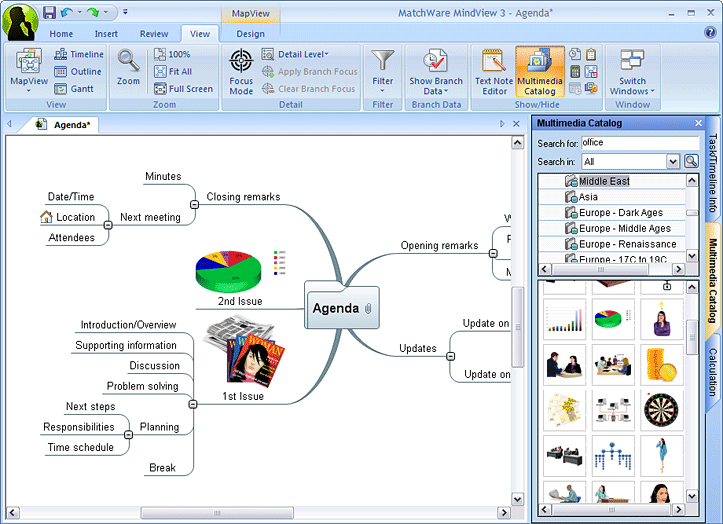This screenshot has width=723, height=524.
Task: Collapse the Closing remarks branch
Action: click(x=194, y=204)
